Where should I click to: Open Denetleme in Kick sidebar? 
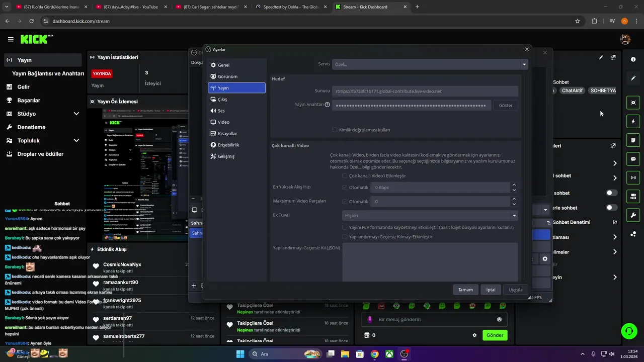click(x=42, y=127)
